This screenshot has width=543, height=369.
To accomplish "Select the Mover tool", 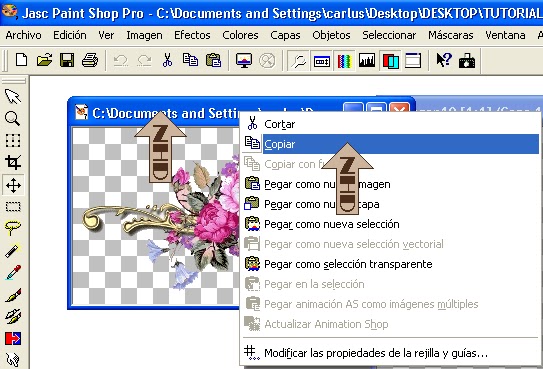I will (x=13, y=184).
